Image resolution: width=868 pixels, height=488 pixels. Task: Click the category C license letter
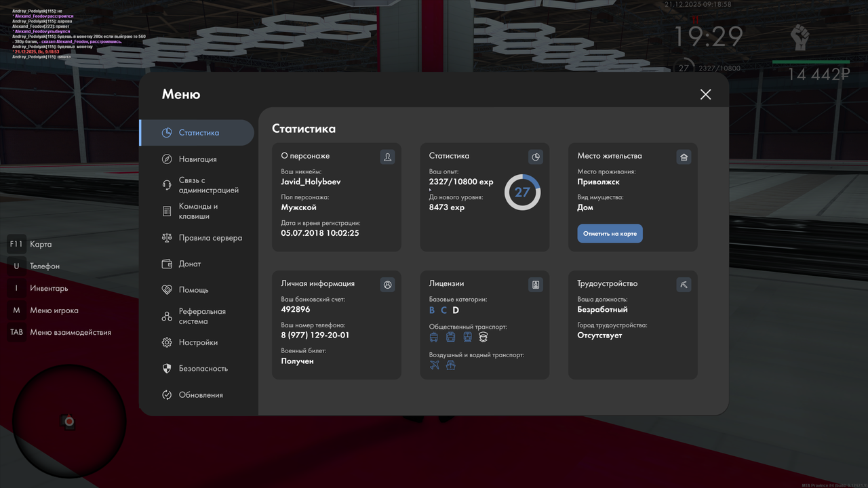pos(443,310)
